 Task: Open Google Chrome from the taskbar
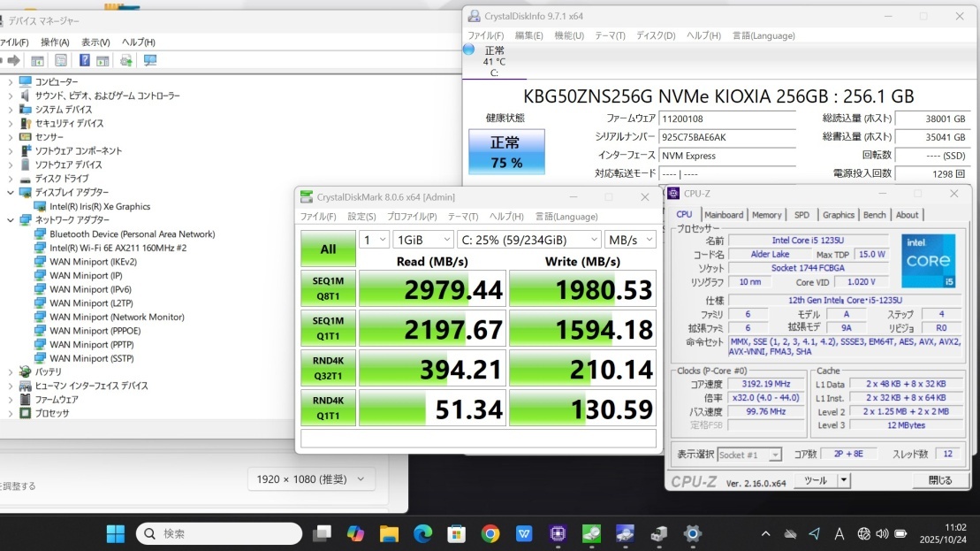coord(490,533)
